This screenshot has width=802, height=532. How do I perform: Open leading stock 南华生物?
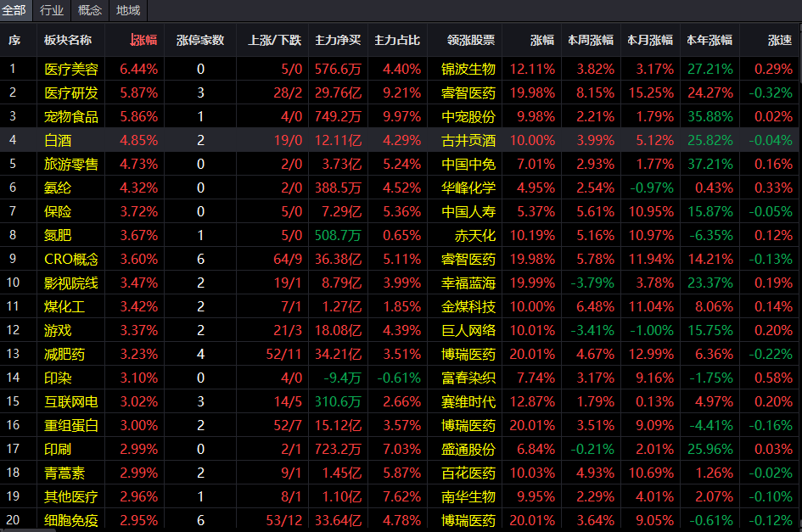[x=468, y=496]
